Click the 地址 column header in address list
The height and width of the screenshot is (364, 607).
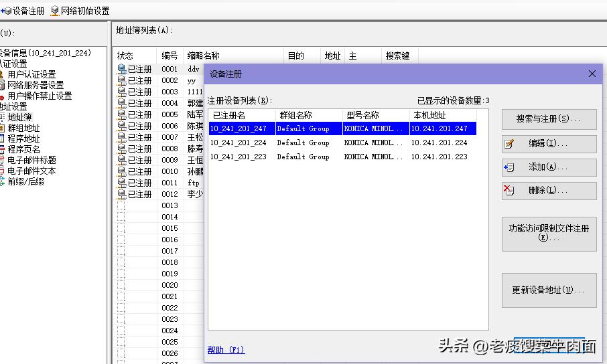click(x=332, y=56)
